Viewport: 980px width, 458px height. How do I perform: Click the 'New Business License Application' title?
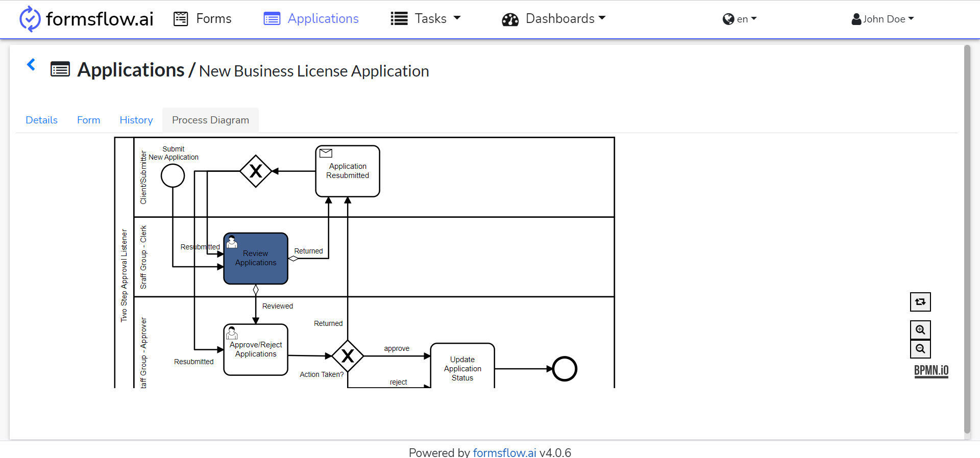[x=314, y=71]
